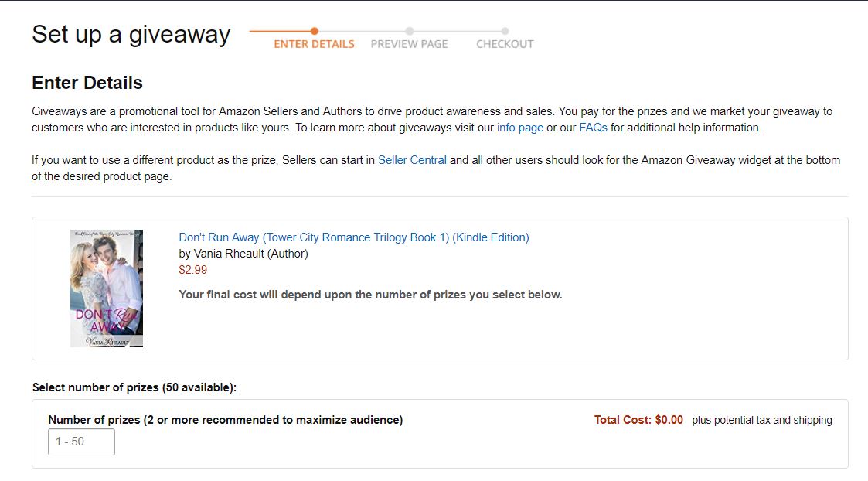
Task: Click the Total Cost amount
Action: click(x=638, y=420)
